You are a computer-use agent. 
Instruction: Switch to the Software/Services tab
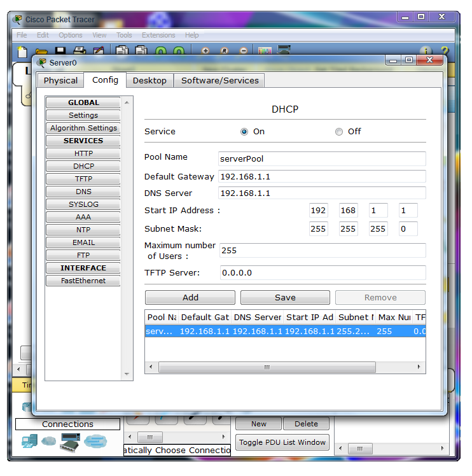(219, 80)
